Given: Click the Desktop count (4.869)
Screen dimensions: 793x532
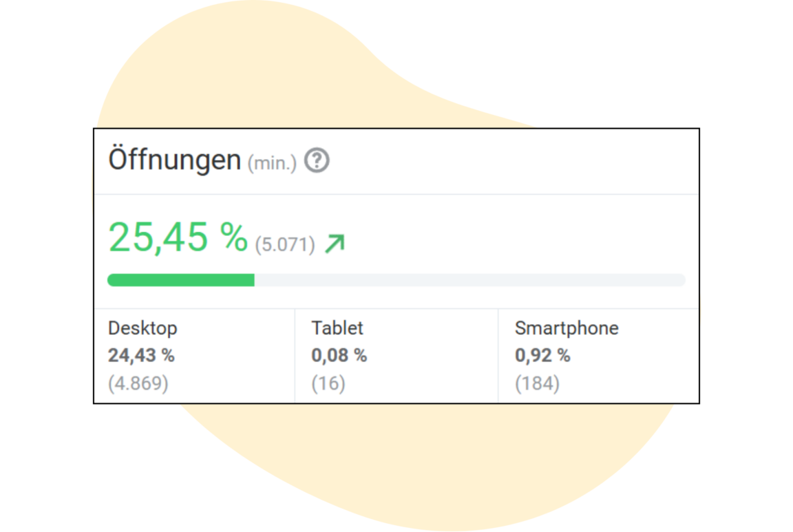Looking at the screenshot, I should coord(138,383).
